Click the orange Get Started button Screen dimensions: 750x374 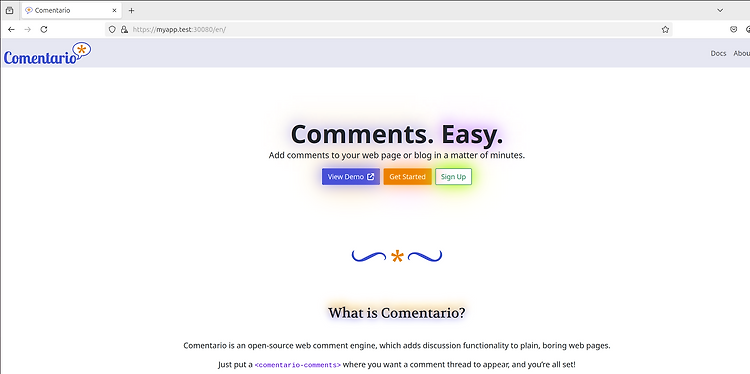(408, 176)
